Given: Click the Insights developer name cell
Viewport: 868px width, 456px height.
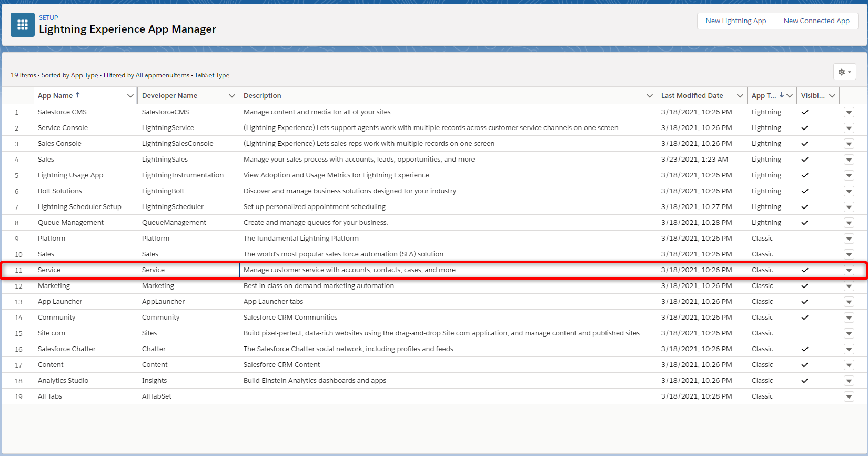Looking at the screenshot, I should pos(154,381).
